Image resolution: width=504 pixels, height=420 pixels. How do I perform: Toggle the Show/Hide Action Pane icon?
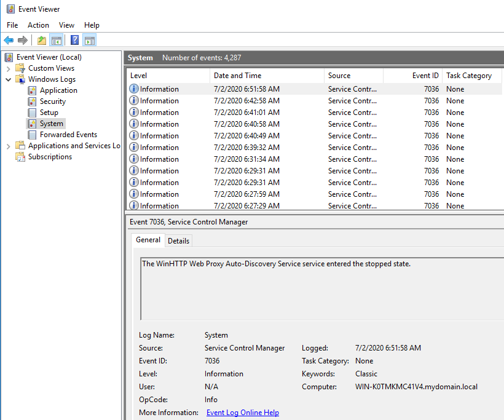(90, 41)
